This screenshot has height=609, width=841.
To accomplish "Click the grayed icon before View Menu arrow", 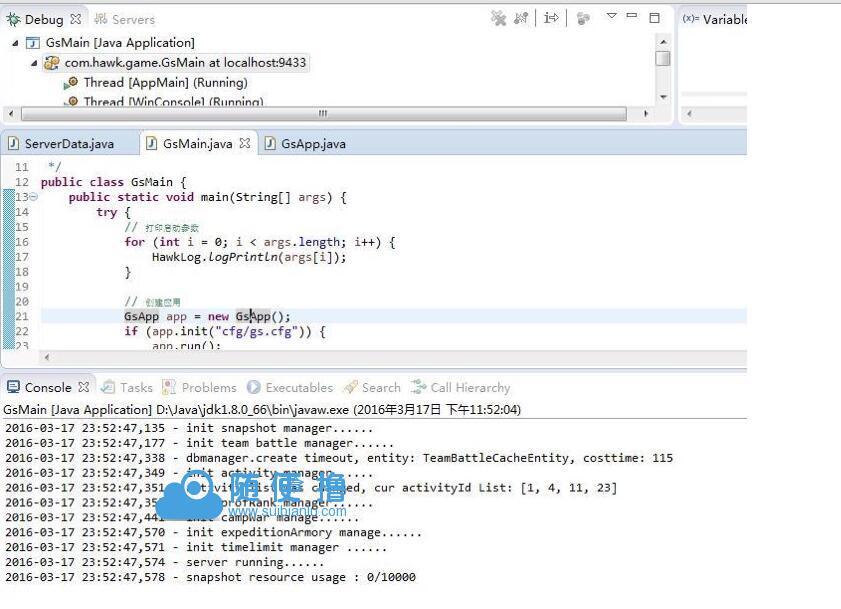I will pyautogui.click(x=584, y=18).
